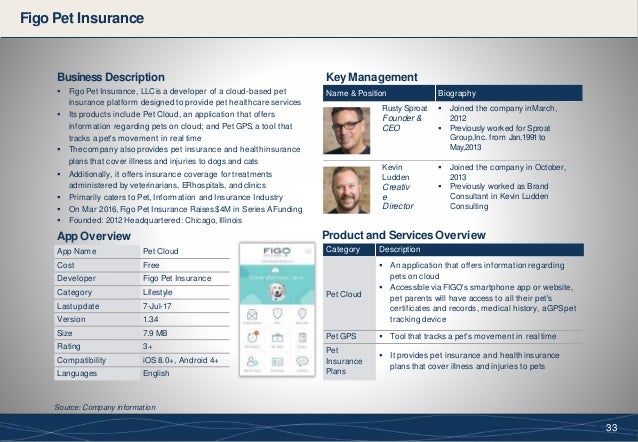Click the Developer row label
This screenshot has width=638, height=442.
pos(76,278)
